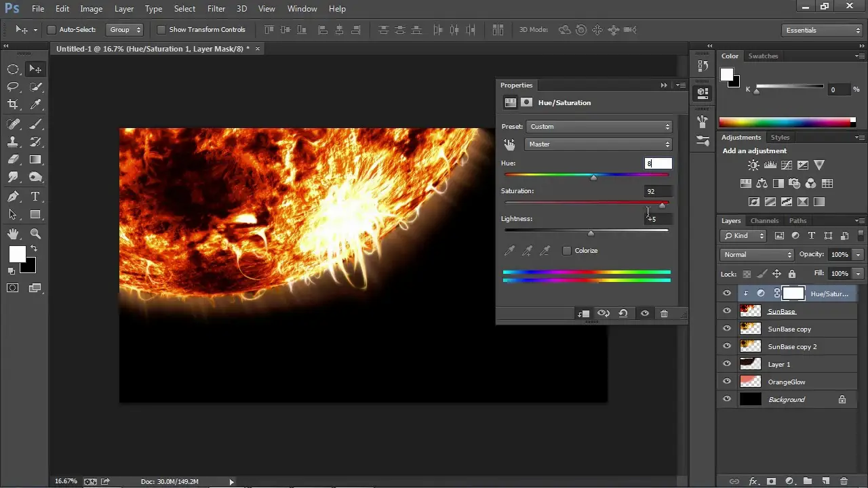
Task: Open the Filter menu
Action: [x=216, y=9]
